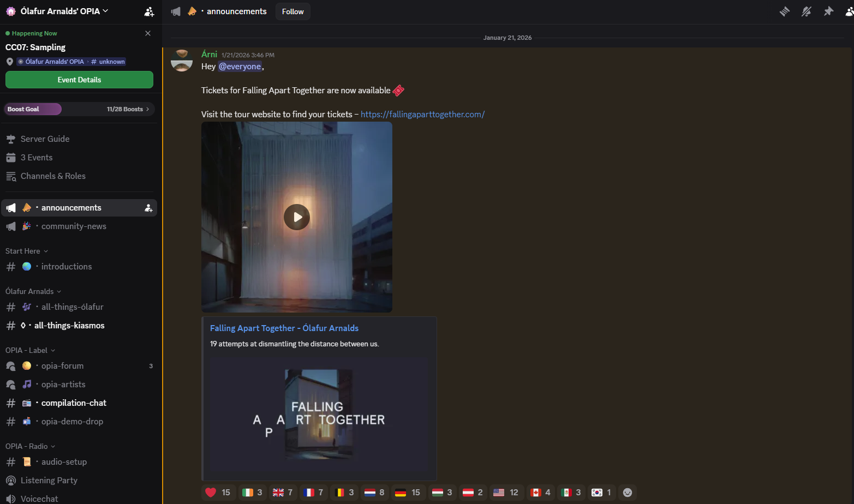
Task: Toggle the red heart reaction
Action: (218, 493)
